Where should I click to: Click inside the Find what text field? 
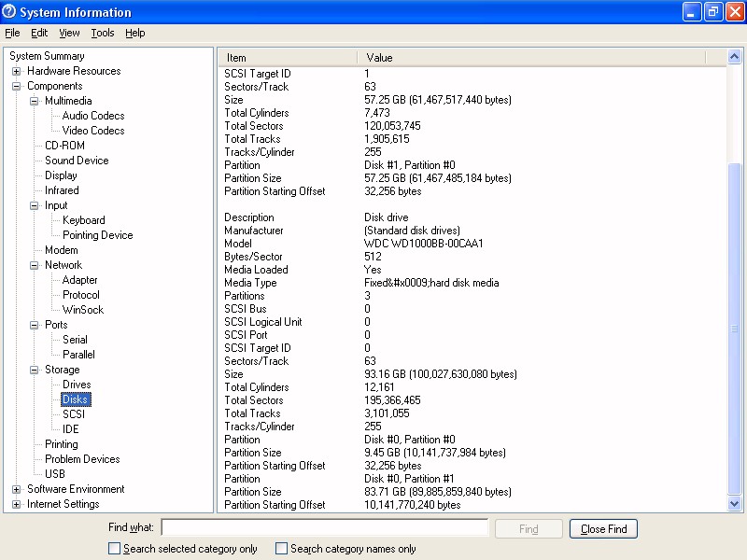coord(324,528)
